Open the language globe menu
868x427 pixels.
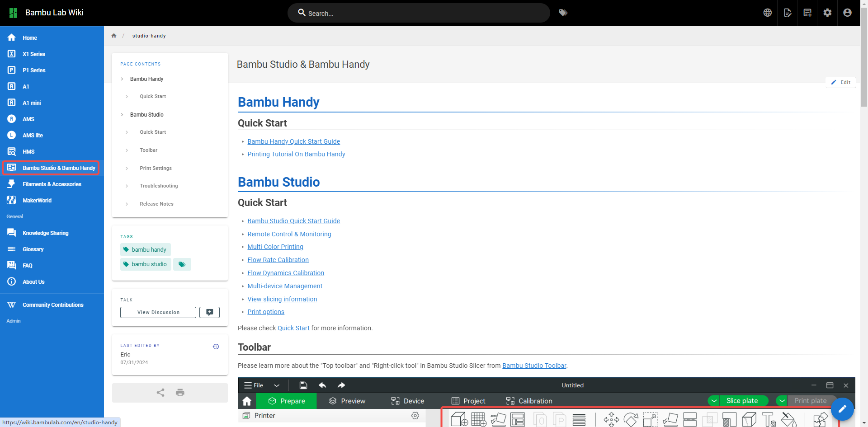tap(768, 13)
